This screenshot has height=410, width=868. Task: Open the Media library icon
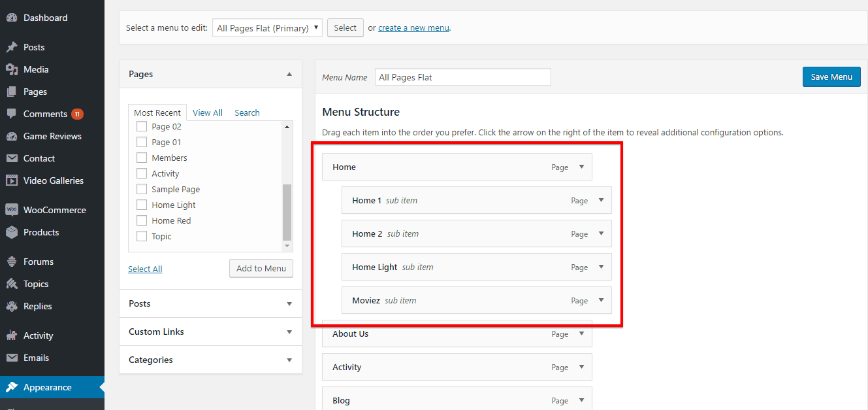pos(13,69)
